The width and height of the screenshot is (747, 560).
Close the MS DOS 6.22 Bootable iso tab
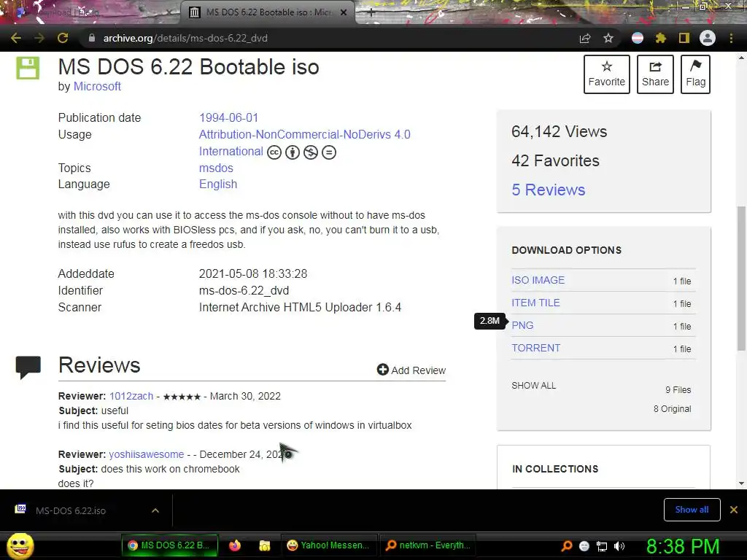tap(344, 12)
